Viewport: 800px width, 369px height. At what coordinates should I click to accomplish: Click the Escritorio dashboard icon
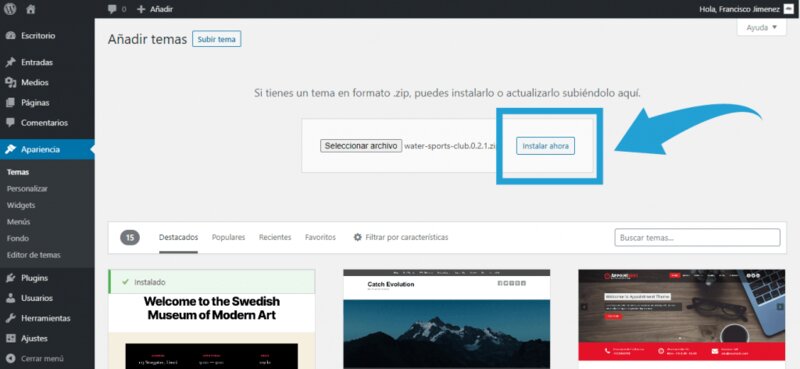(x=10, y=36)
